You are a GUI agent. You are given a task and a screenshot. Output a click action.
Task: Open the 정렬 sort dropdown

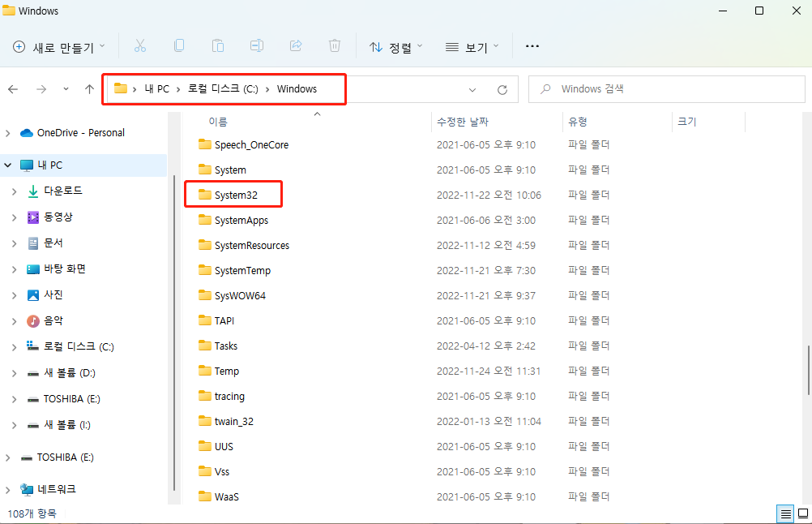pos(396,47)
